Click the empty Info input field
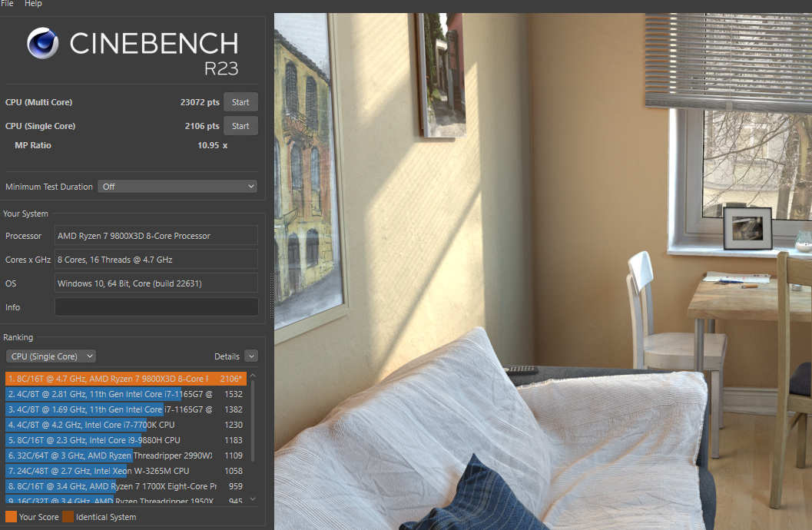This screenshot has width=812, height=530. pos(156,307)
